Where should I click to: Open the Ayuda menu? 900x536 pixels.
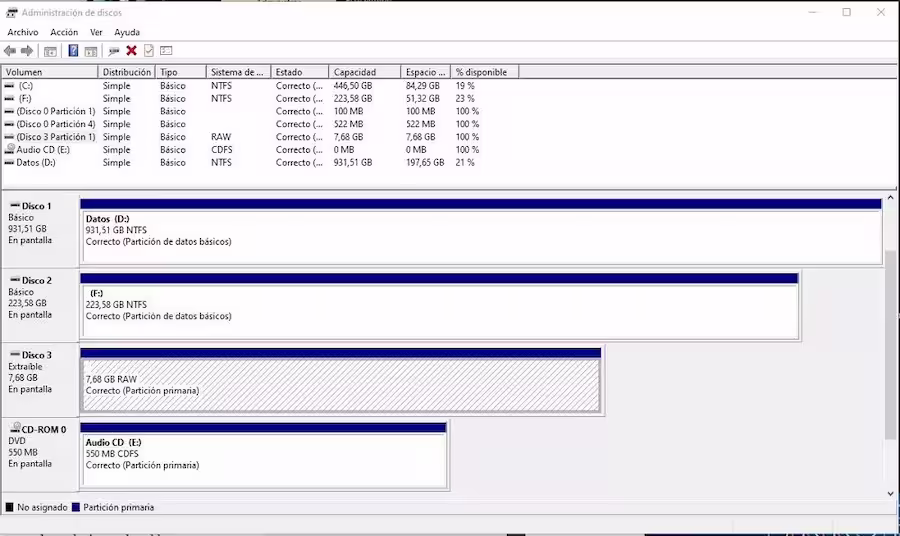tap(127, 32)
